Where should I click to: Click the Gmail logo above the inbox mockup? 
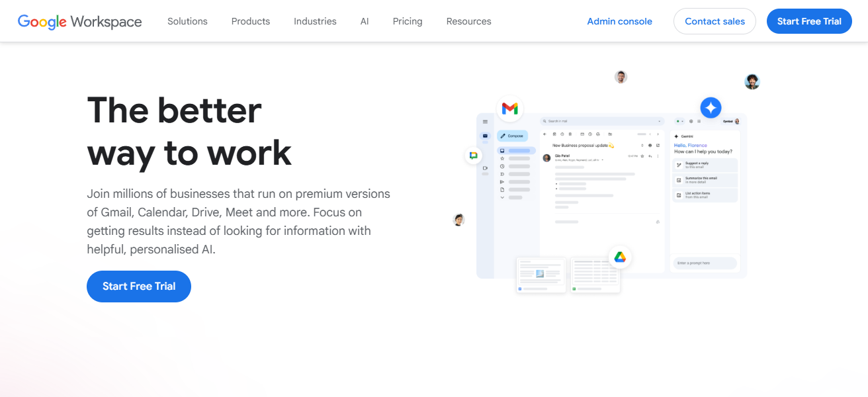tap(509, 109)
